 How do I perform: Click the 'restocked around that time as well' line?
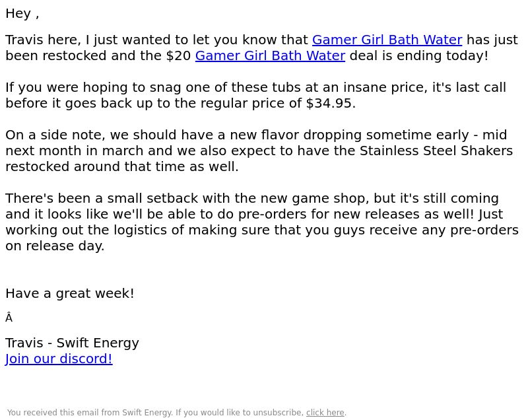[x=122, y=166]
